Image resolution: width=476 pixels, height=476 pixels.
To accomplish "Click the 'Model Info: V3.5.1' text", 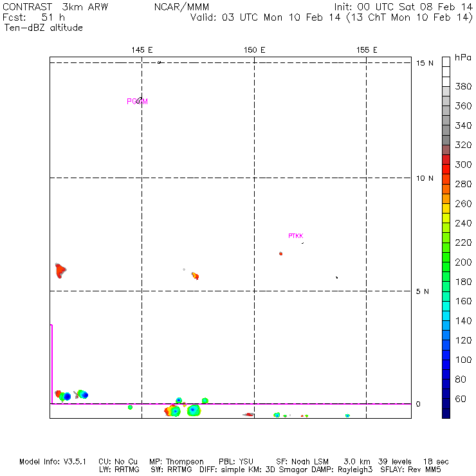I will (x=53, y=462).
